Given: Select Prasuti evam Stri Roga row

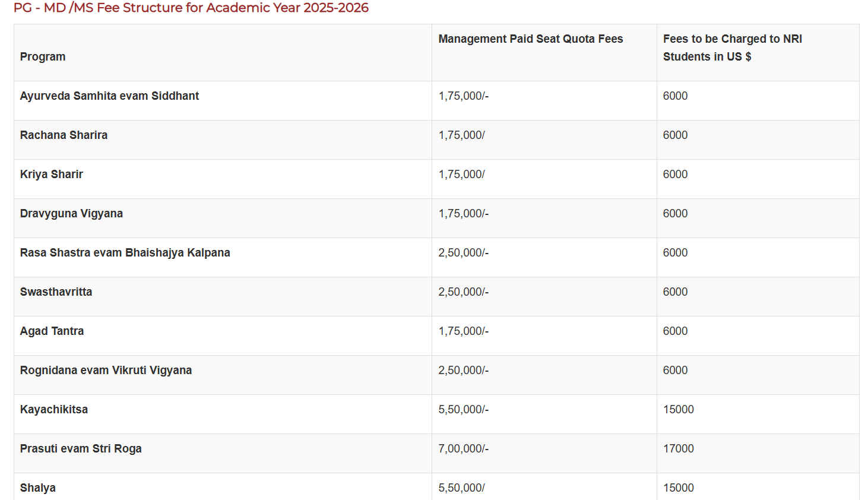Looking at the screenshot, I should click(x=81, y=449).
